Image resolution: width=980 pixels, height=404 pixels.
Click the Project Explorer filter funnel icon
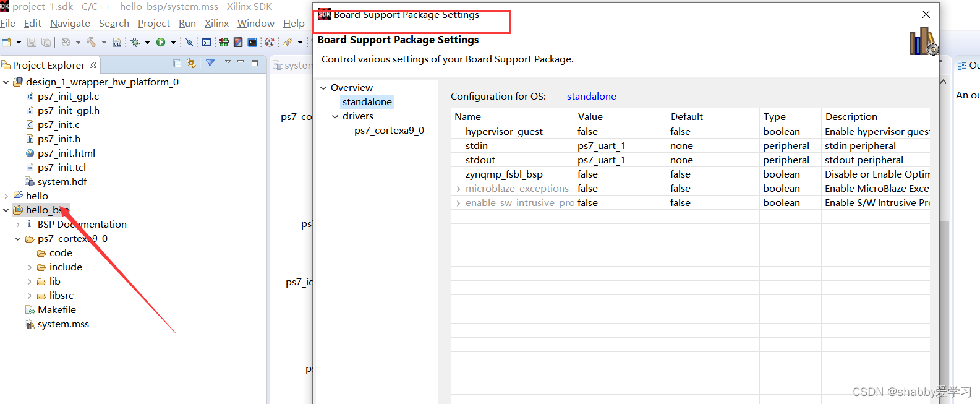210,63
